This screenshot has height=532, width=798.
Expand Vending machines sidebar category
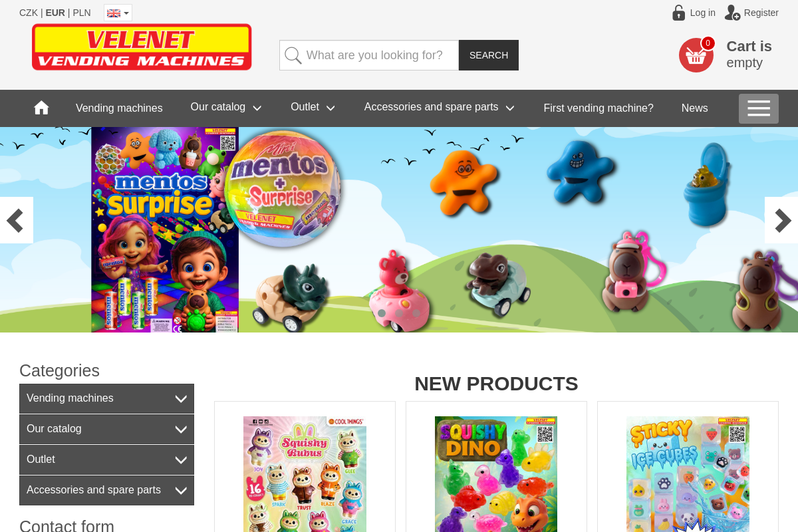click(x=106, y=398)
